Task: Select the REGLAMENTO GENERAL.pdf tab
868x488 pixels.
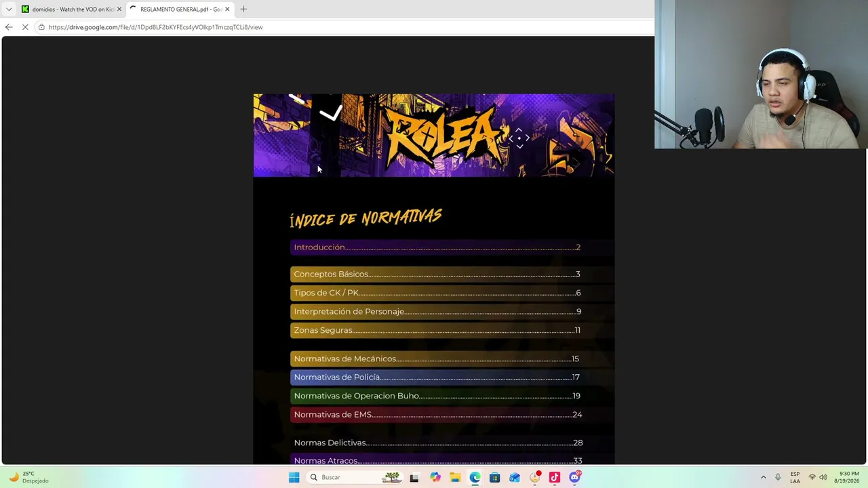Action: click(x=180, y=9)
